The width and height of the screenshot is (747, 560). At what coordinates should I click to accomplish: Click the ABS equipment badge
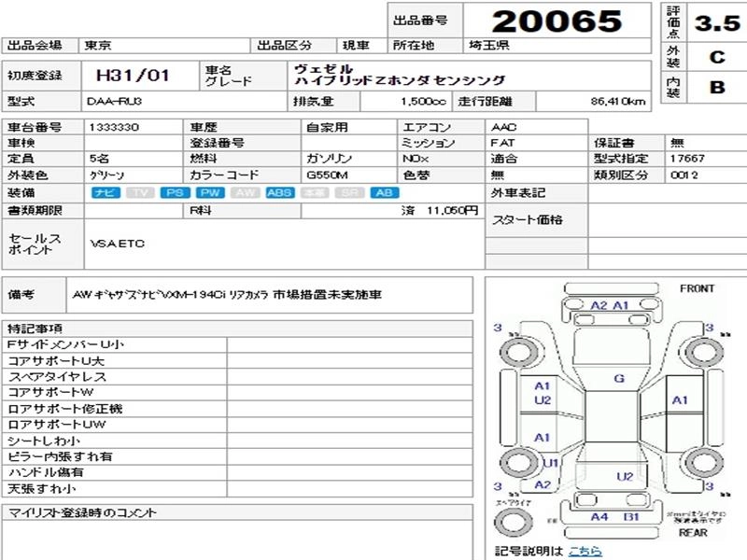tap(280, 193)
